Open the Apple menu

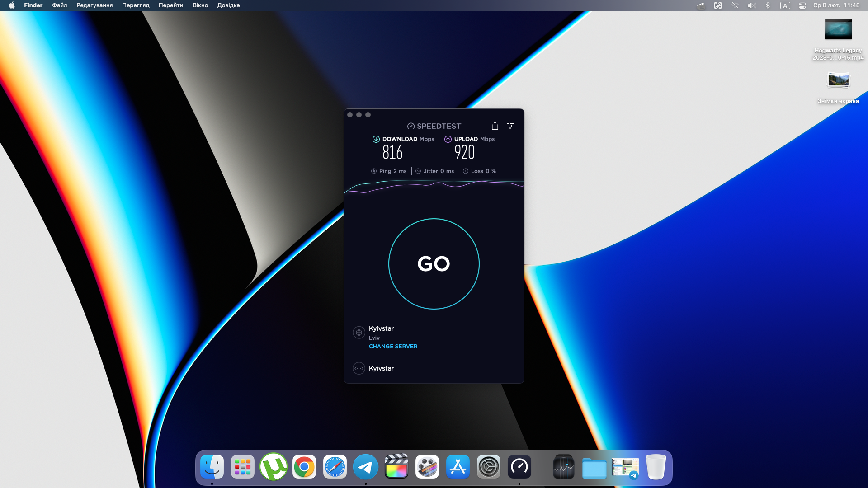[x=12, y=5]
